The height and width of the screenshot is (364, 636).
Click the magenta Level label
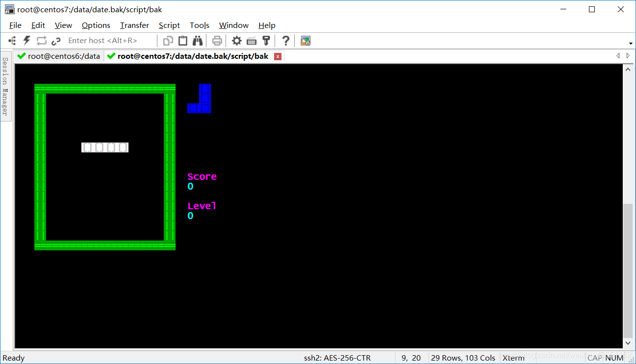[202, 206]
